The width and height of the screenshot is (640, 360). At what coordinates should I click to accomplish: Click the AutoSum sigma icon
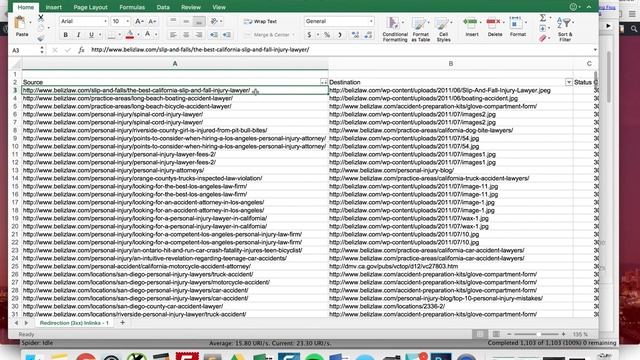point(543,18)
